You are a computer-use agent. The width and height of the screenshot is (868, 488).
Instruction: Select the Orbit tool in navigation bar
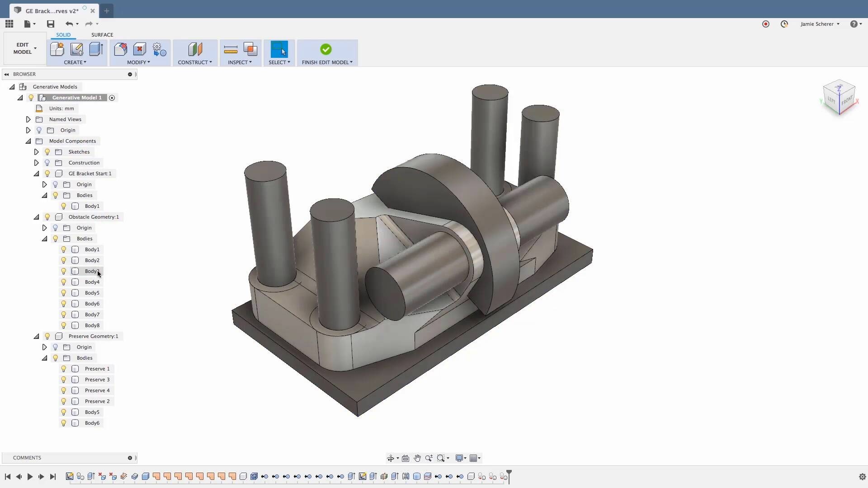(391, 458)
